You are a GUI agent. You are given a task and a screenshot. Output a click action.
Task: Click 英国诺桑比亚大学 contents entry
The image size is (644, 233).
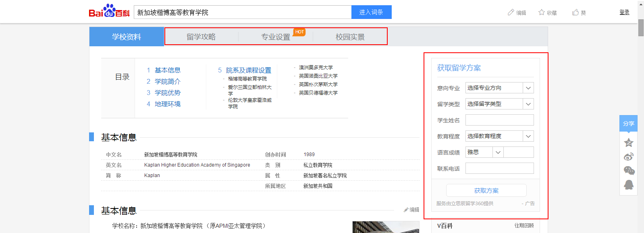point(318,76)
